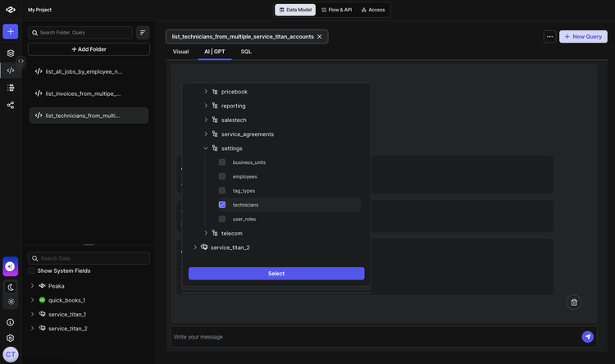Open the layers icon in left sidebar
Viewport: 615px width, 364px height.
[10, 52]
